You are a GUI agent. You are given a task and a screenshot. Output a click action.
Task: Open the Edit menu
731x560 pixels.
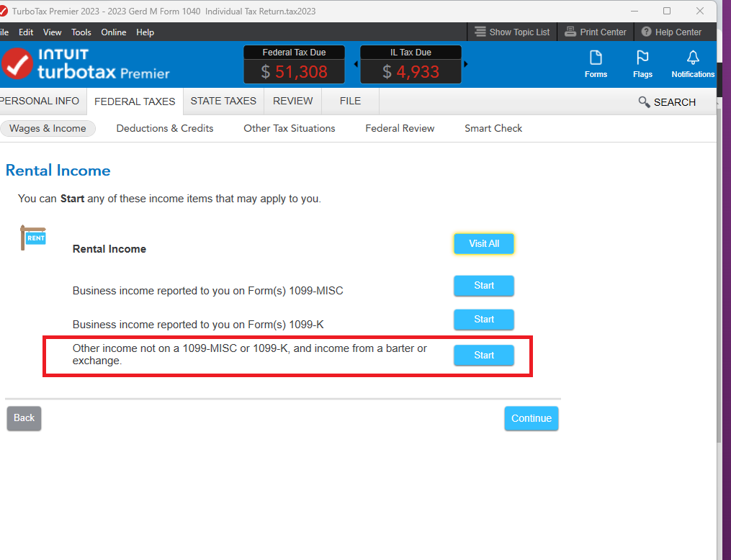click(x=26, y=32)
